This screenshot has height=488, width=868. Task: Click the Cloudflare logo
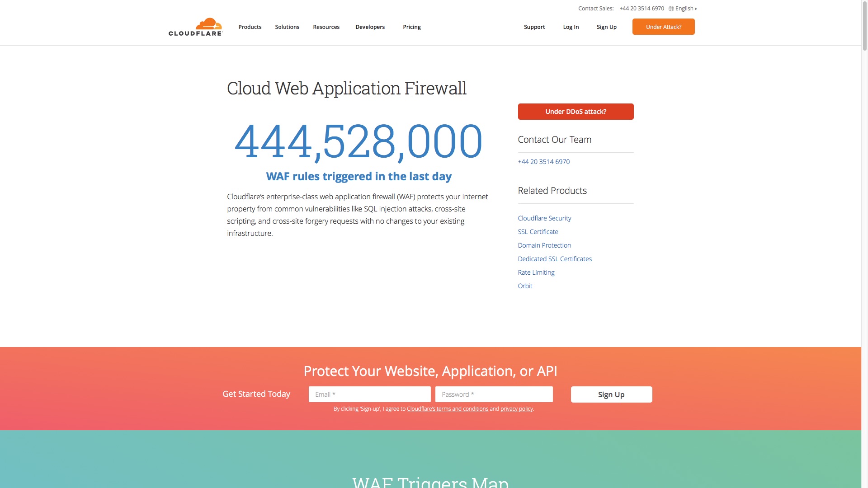[x=195, y=27]
